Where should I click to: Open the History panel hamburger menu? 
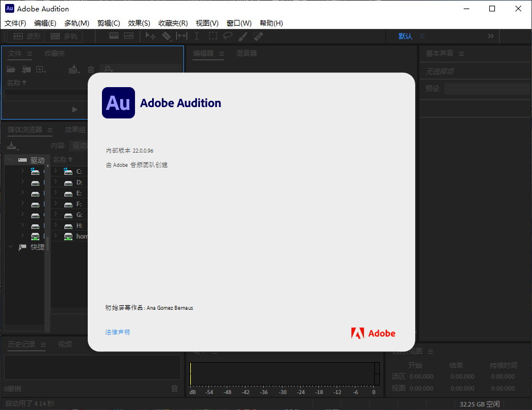click(43, 345)
